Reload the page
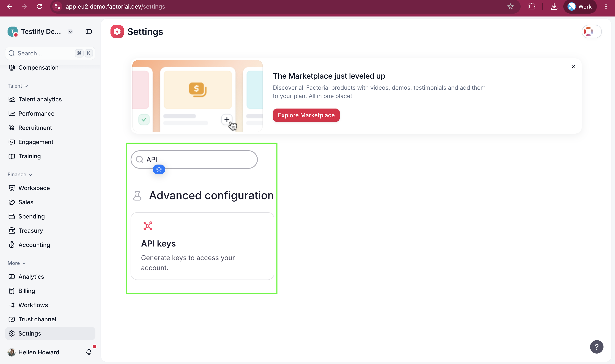The width and height of the screenshot is (615, 364). [39, 7]
